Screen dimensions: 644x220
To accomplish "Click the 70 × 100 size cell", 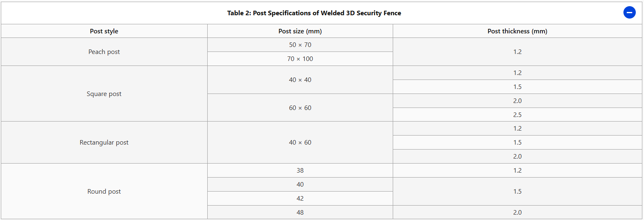I will tap(300, 59).
